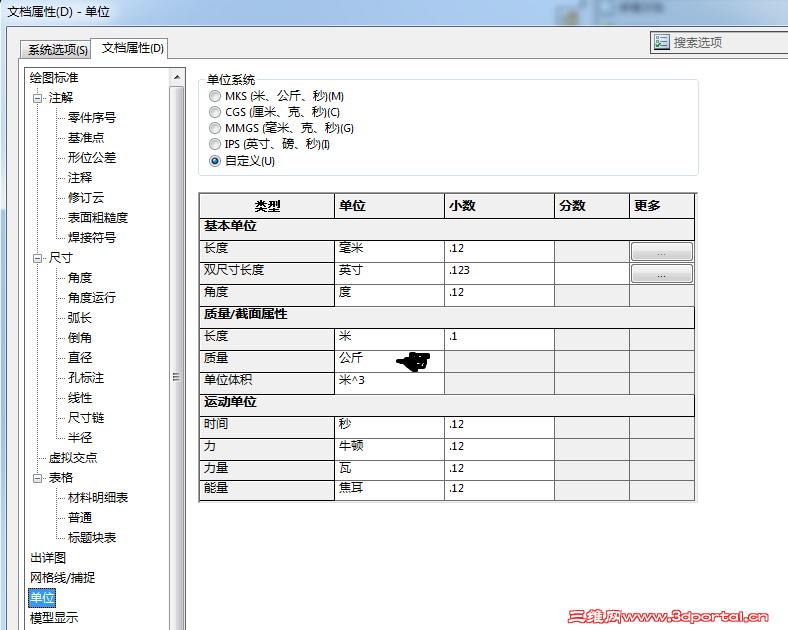The height and width of the screenshot is (630, 788).
Task: Select 出详图 in the tree
Action: [x=48, y=558]
